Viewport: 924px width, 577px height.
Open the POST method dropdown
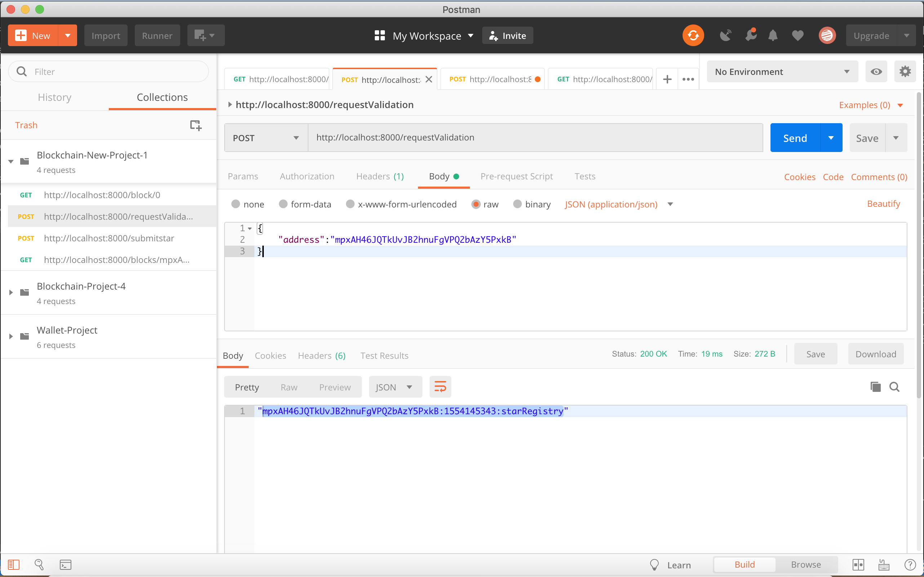(266, 138)
